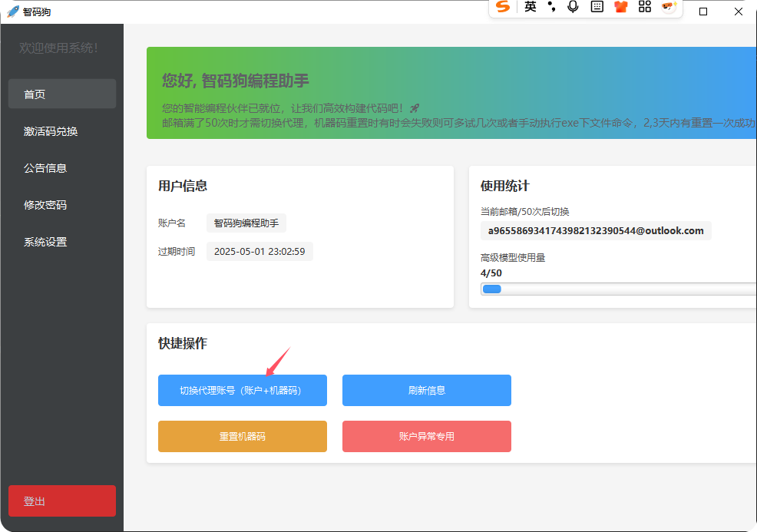Click the cartoon avatar icon in IME bar
Image resolution: width=757 pixels, height=532 pixels.
pos(669,7)
